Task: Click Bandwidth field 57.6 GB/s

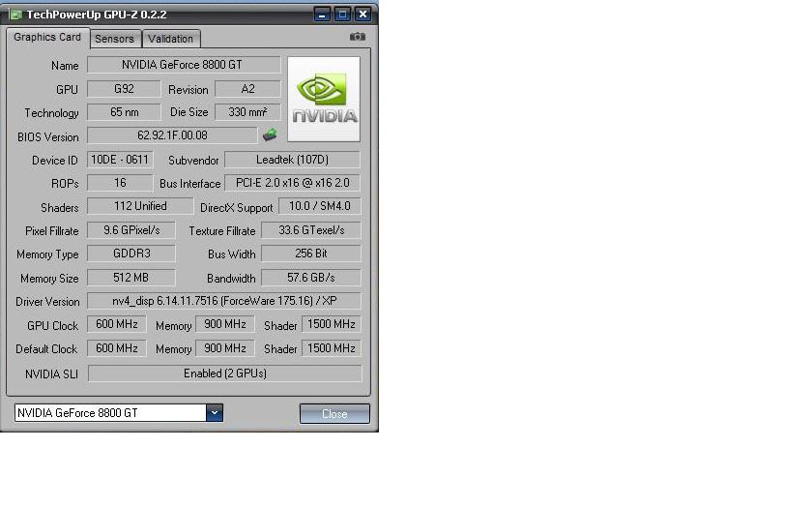Action: pos(310,278)
